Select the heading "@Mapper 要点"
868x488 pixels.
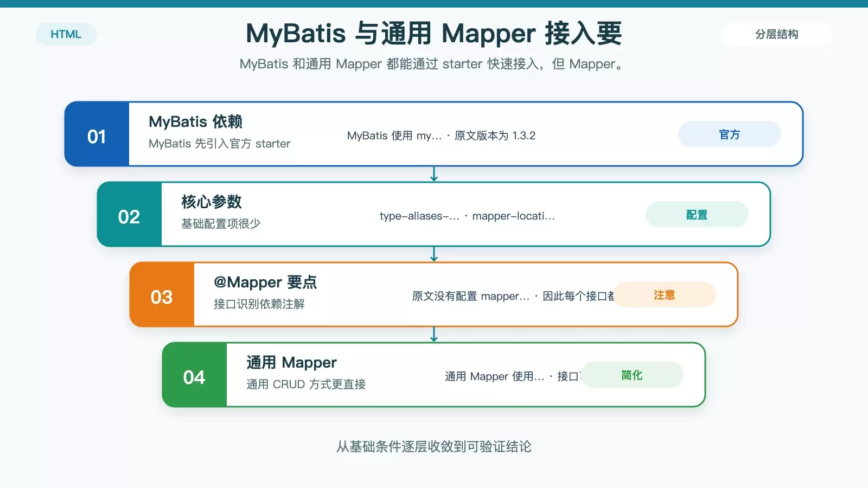tap(265, 282)
